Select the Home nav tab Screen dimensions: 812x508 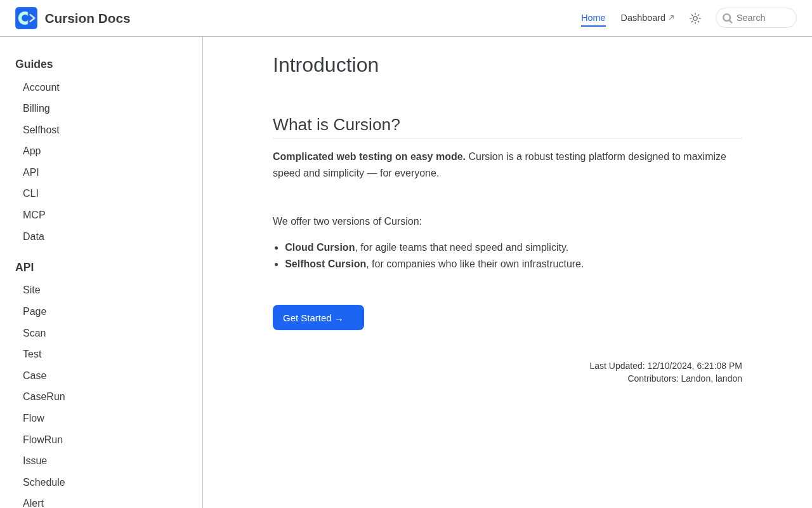[x=593, y=18]
